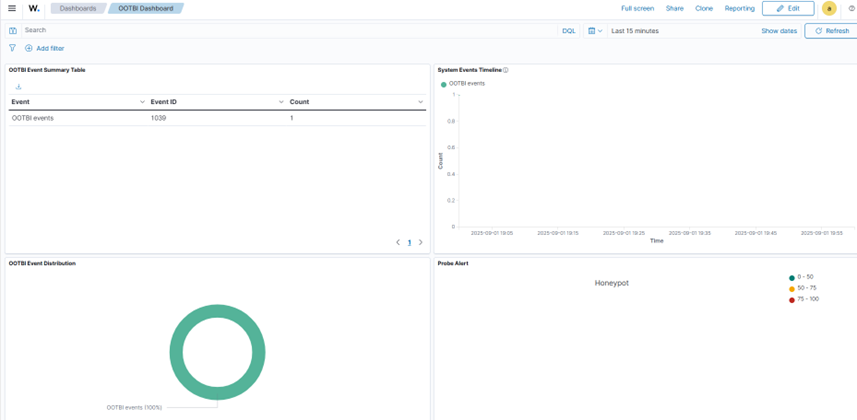Click the Edit dashboard button
857x420 pixels.
[788, 8]
